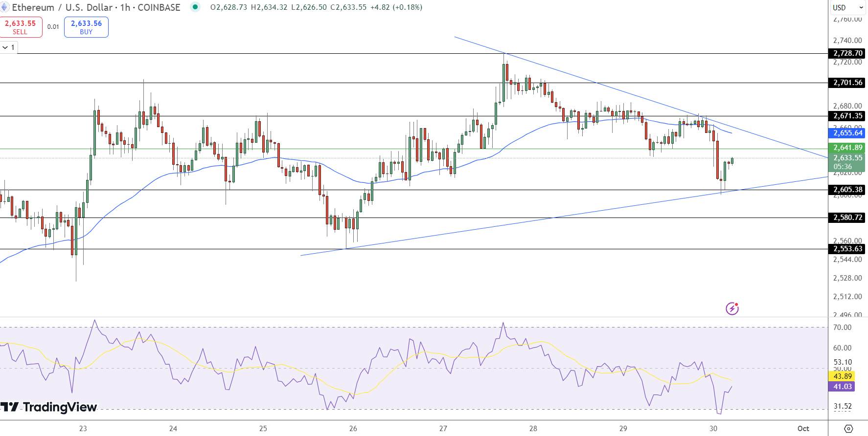Click the blue 2,655.64 moving average label

(x=848, y=133)
